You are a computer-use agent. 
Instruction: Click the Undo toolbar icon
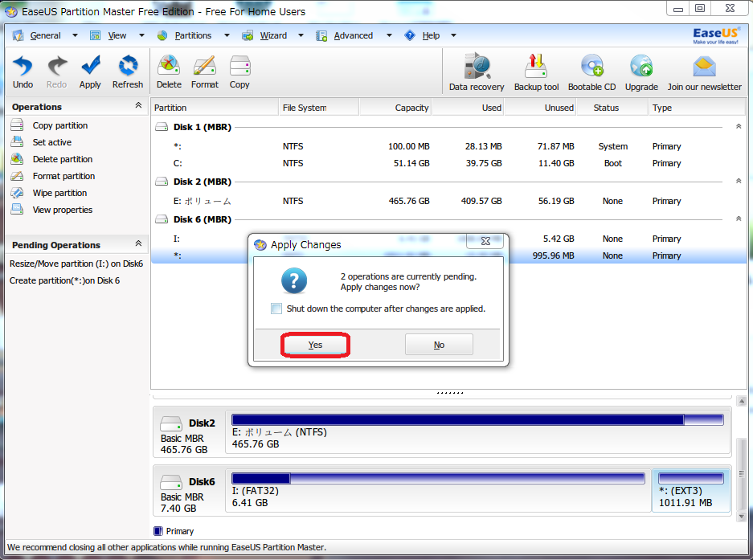tap(23, 66)
